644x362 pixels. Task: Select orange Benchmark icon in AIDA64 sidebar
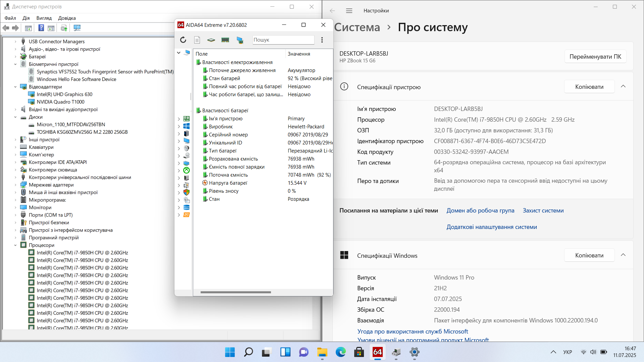coord(186,215)
